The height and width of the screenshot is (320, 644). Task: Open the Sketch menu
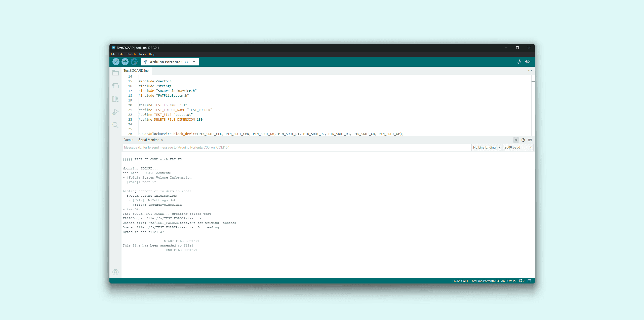(x=131, y=54)
